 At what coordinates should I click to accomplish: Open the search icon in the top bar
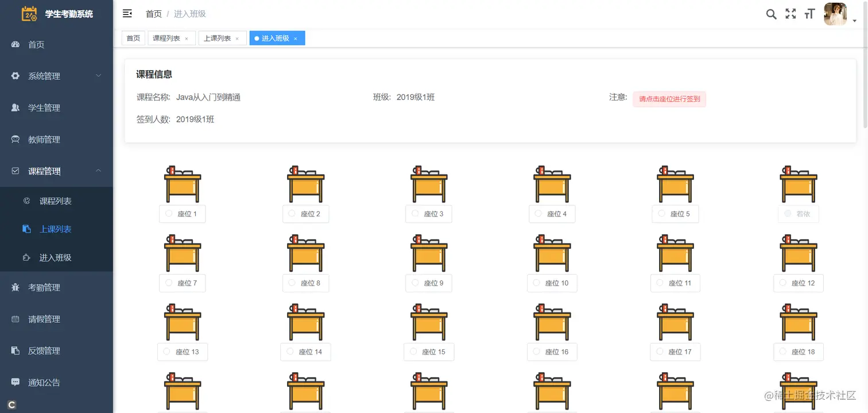[x=771, y=14]
